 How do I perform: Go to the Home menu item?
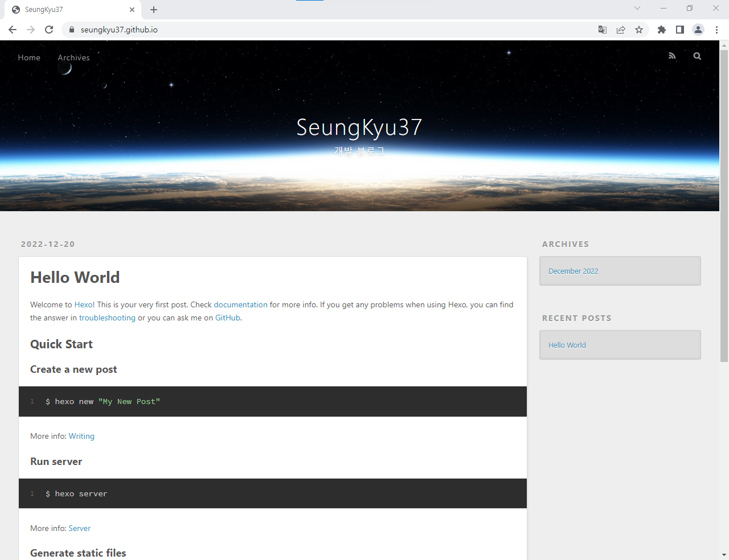tap(29, 57)
